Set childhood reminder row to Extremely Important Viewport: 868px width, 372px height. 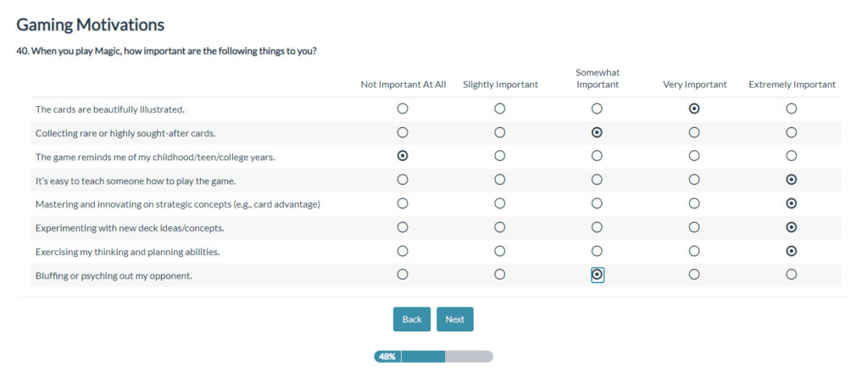tap(791, 156)
